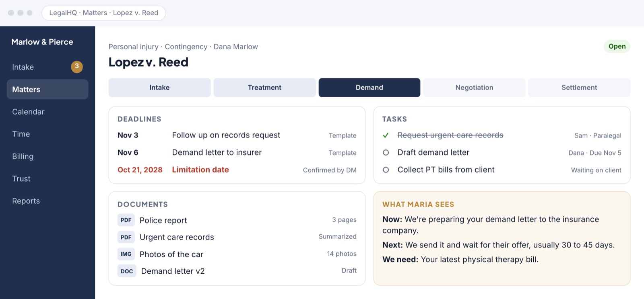Open Intake in the sidebar
The image size is (644, 299).
[x=47, y=67]
